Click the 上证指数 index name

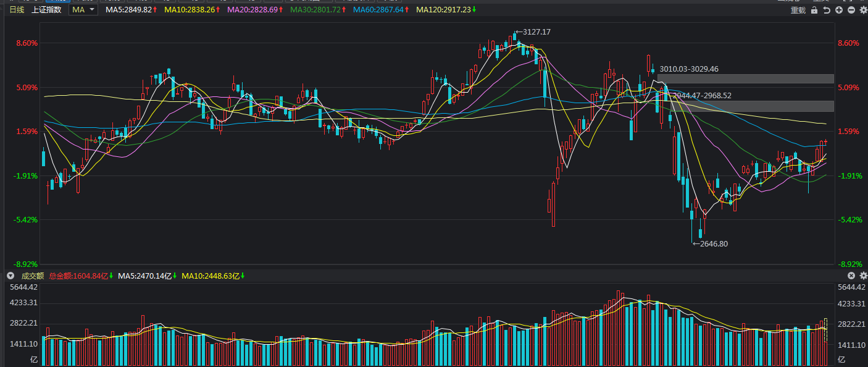point(46,10)
